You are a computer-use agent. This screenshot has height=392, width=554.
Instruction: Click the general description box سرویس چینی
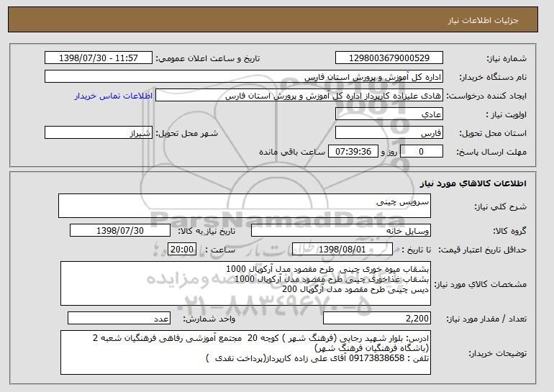pos(245,206)
